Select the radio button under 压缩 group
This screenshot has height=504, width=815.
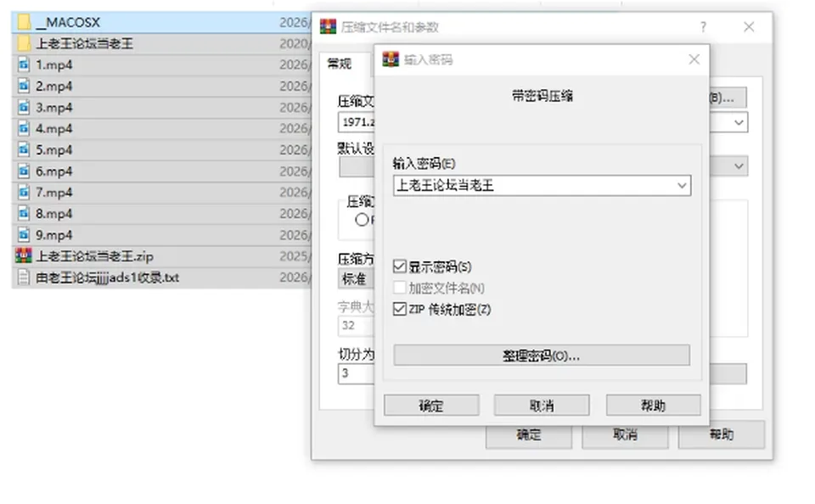pos(362,220)
